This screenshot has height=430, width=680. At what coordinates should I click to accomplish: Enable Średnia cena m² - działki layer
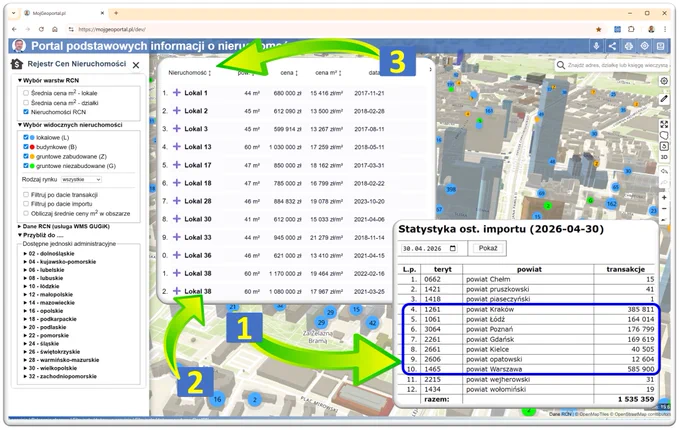(x=26, y=103)
